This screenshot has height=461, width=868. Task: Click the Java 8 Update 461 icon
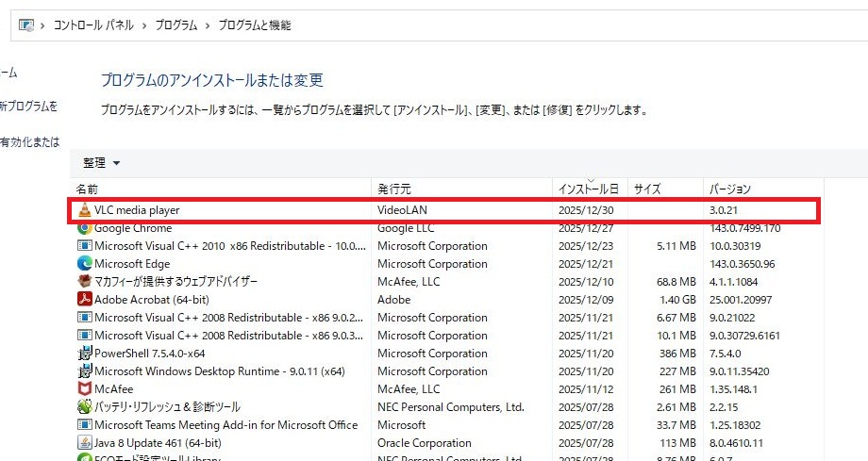[84, 443]
